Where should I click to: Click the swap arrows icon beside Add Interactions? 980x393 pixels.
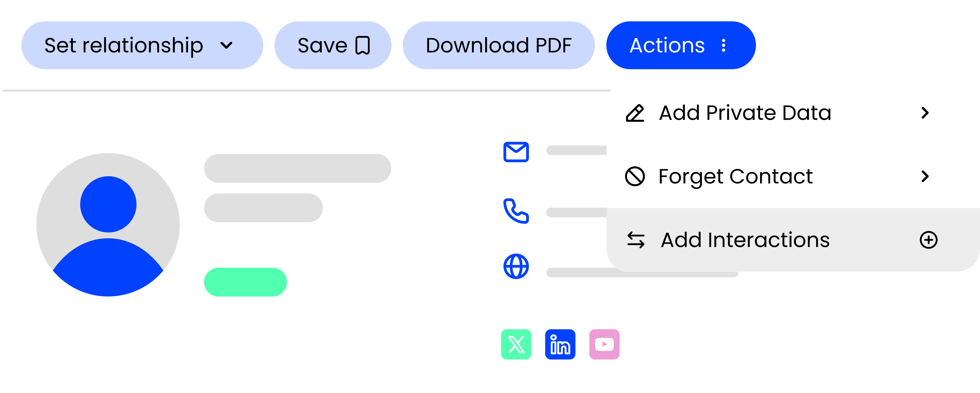(636, 240)
